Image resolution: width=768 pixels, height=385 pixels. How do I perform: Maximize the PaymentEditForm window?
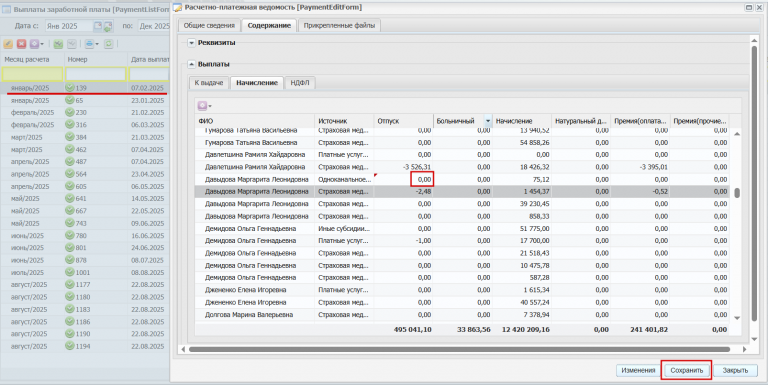748,7
